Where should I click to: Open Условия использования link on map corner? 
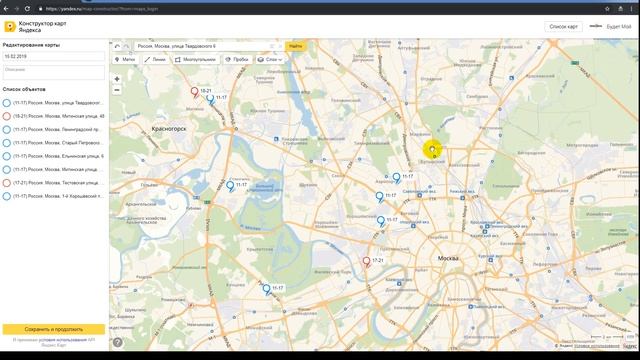tap(596, 346)
